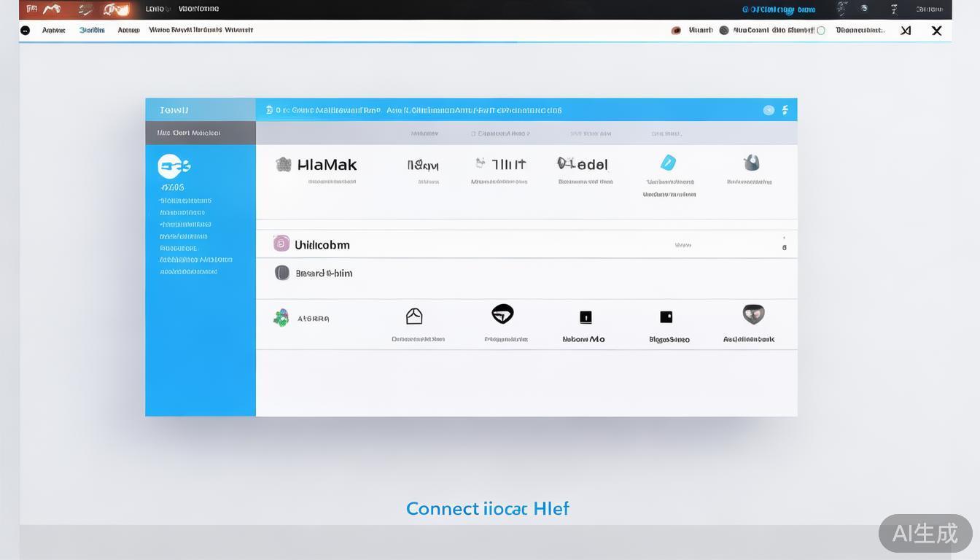980x560 pixels.
Task: Click the Connect link below the window
Action: pos(487,508)
